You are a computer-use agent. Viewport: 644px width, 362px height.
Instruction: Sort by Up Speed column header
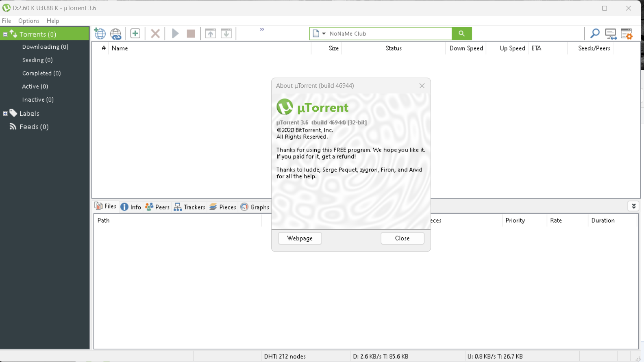pos(507,48)
